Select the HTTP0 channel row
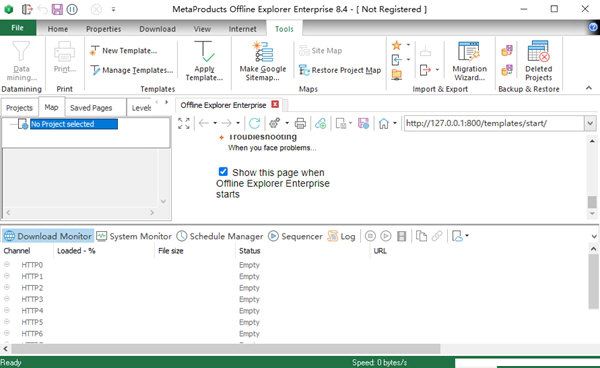600x368 pixels. [x=294, y=265]
